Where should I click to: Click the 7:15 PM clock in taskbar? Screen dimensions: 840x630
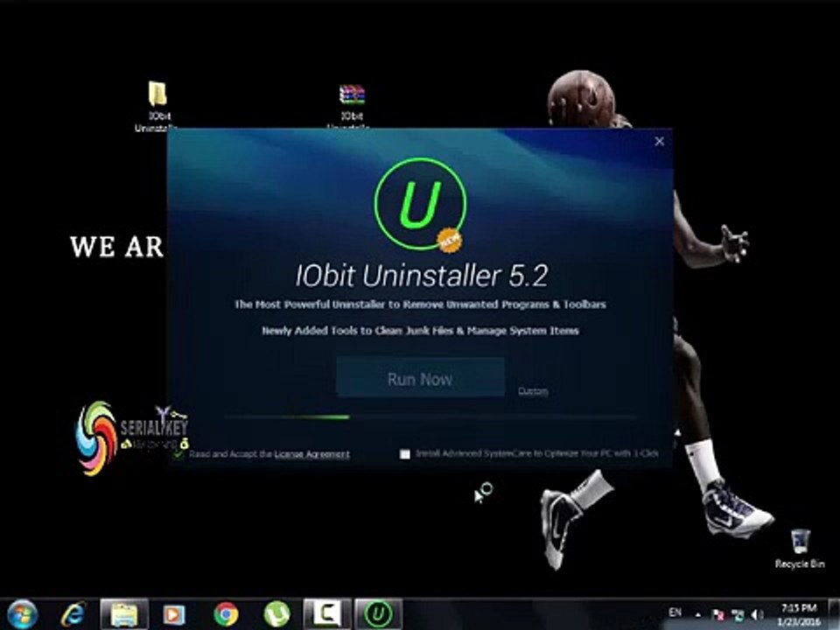pyautogui.click(x=799, y=614)
